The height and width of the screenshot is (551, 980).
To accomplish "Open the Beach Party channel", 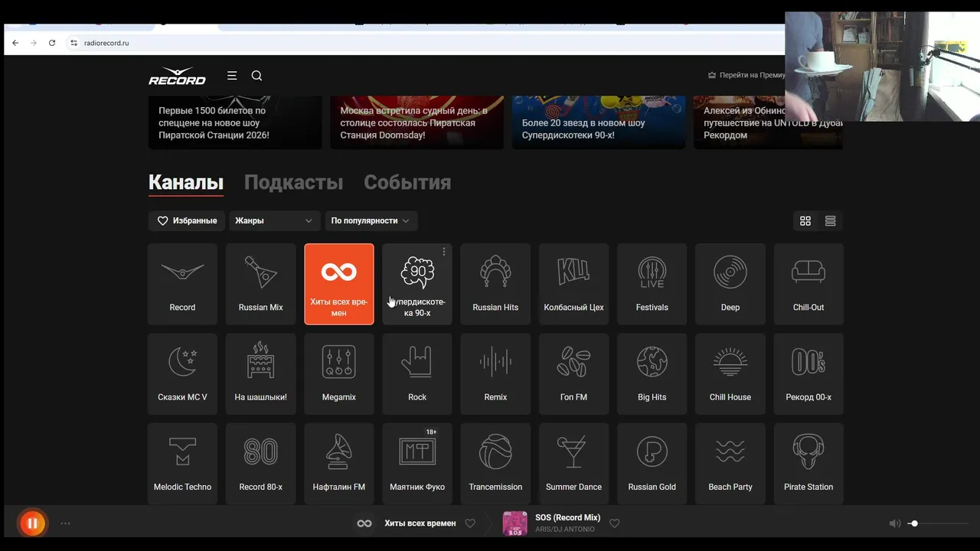I will (x=730, y=463).
